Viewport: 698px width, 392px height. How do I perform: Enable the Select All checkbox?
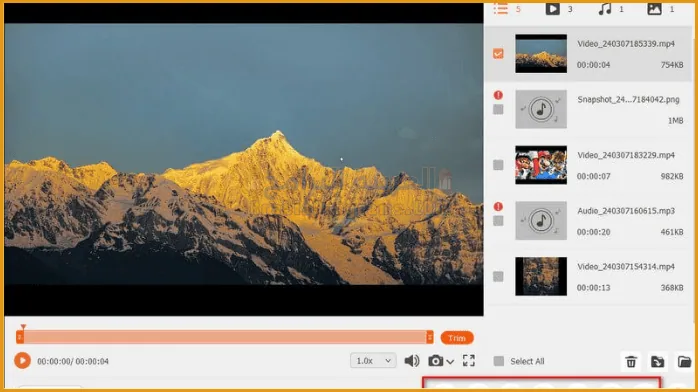(x=499, y=361)
